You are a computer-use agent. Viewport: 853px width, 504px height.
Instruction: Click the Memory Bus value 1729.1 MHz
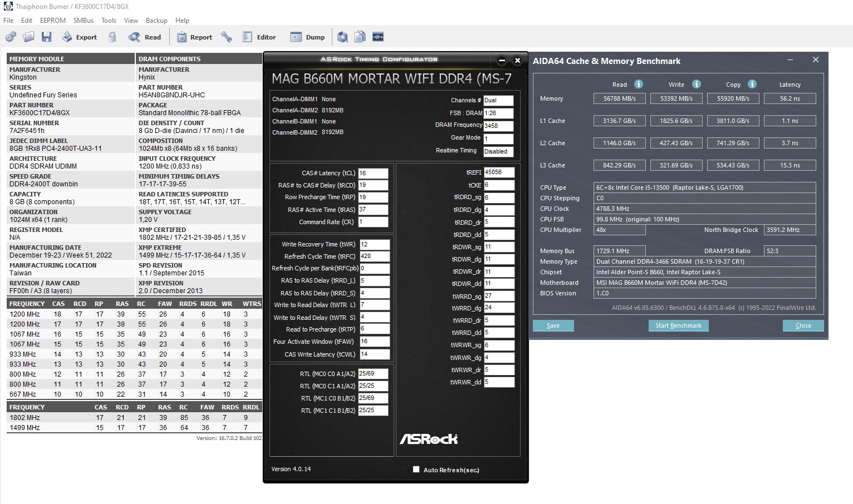tap(620, 251)
